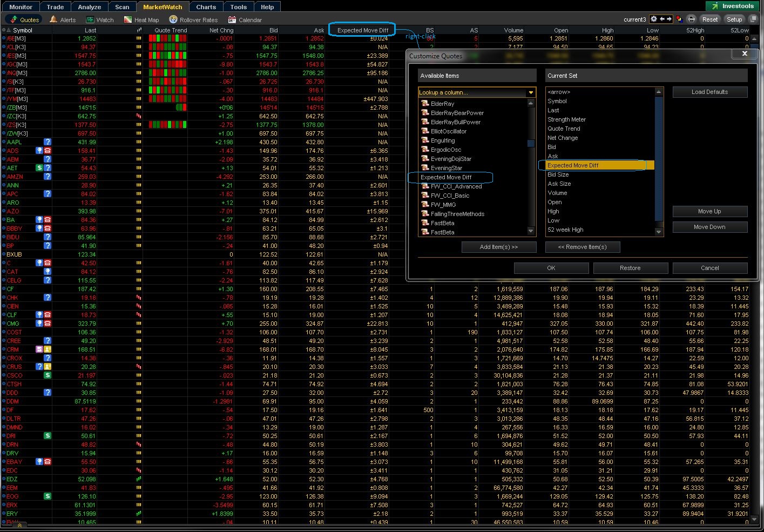The width and height of the screenshot is (764, 532).
Task: Click the Move Up button
Action: (x=710, y=211)
